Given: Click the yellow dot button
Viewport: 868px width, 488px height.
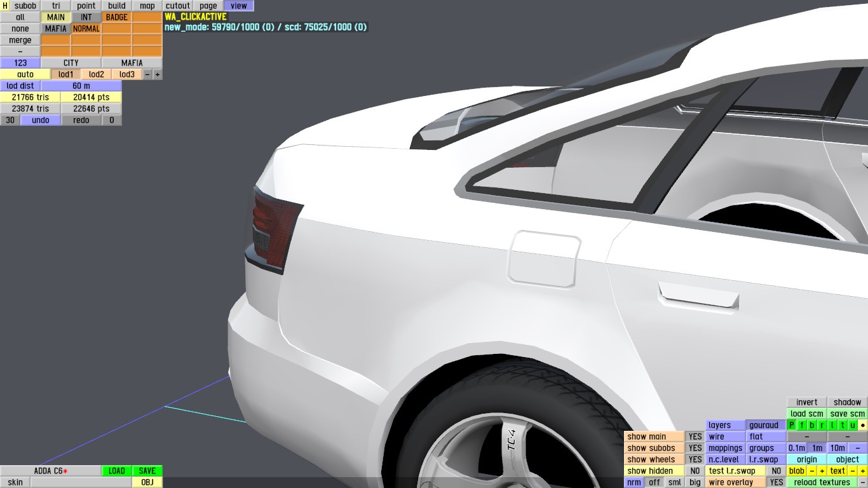Looking at the screenshot, I should coord(863,425).
